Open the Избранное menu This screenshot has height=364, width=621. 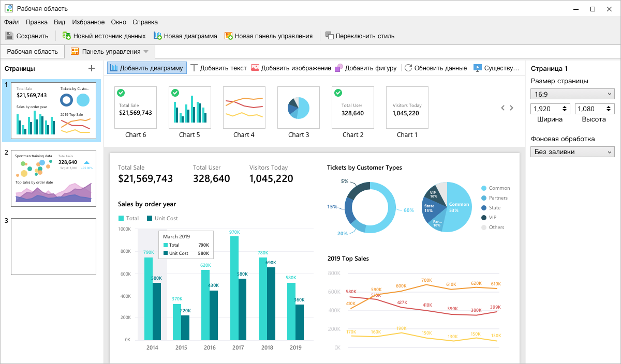[x=88, y=22]
